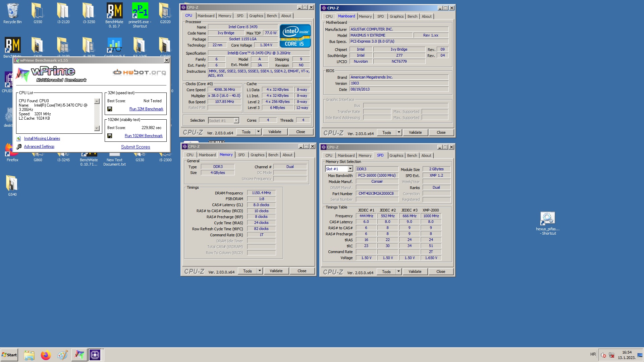Click the Intel Core i5 logo

295,36
